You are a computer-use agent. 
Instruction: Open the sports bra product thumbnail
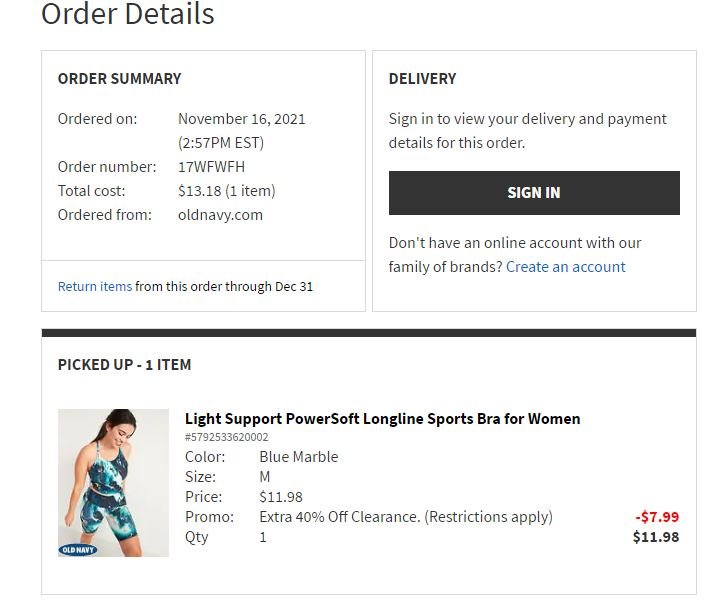click(x=113, y=480)
